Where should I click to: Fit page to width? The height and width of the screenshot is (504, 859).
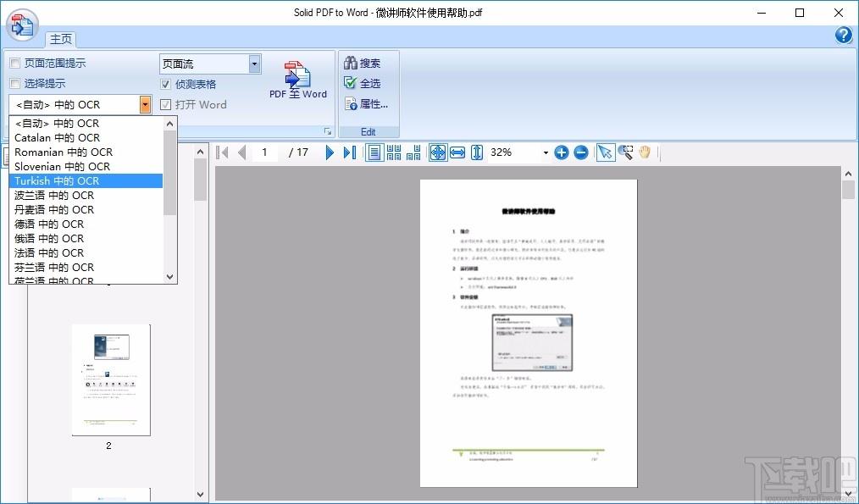pyautogui.click(x=457, y=152)
